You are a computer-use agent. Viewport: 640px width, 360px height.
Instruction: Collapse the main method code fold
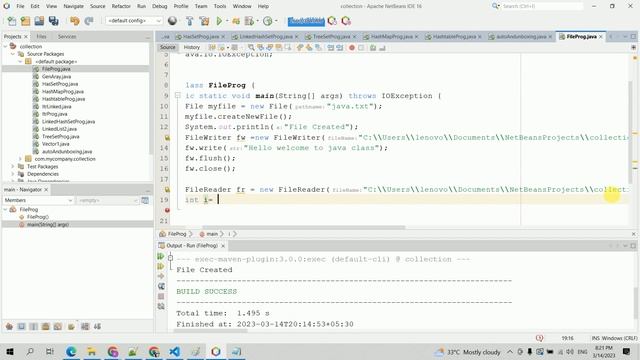[178, 96]
